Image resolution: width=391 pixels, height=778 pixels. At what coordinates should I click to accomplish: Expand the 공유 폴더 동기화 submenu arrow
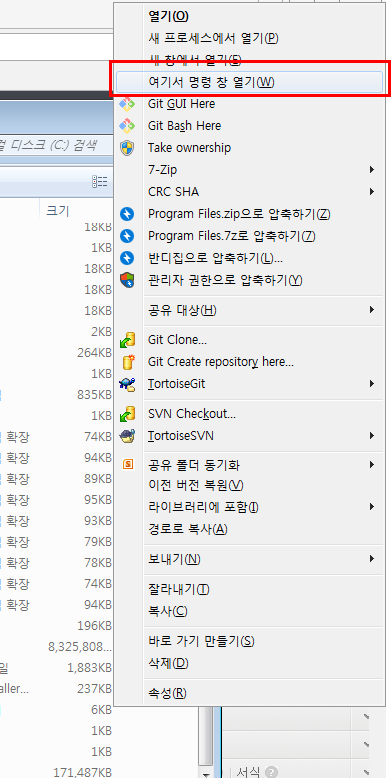tap(372, 465)
